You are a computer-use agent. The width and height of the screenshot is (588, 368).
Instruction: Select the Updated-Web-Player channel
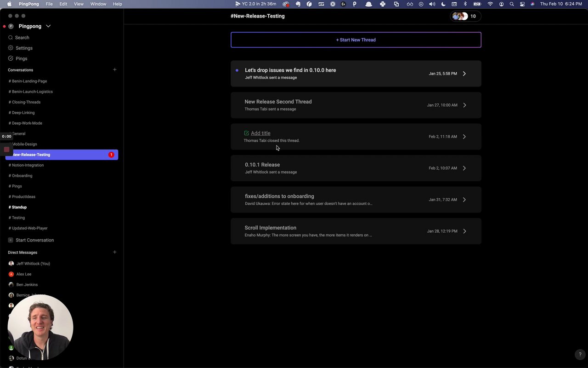click(x=28, y=228)
